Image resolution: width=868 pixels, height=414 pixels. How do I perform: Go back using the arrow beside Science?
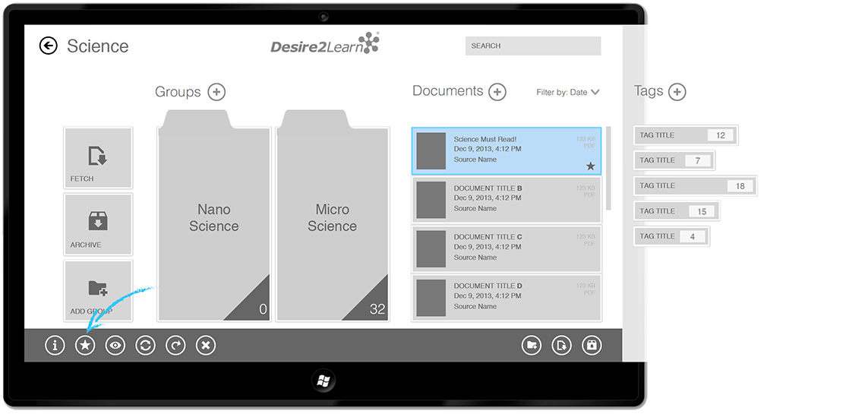click(x=48, y=46)
